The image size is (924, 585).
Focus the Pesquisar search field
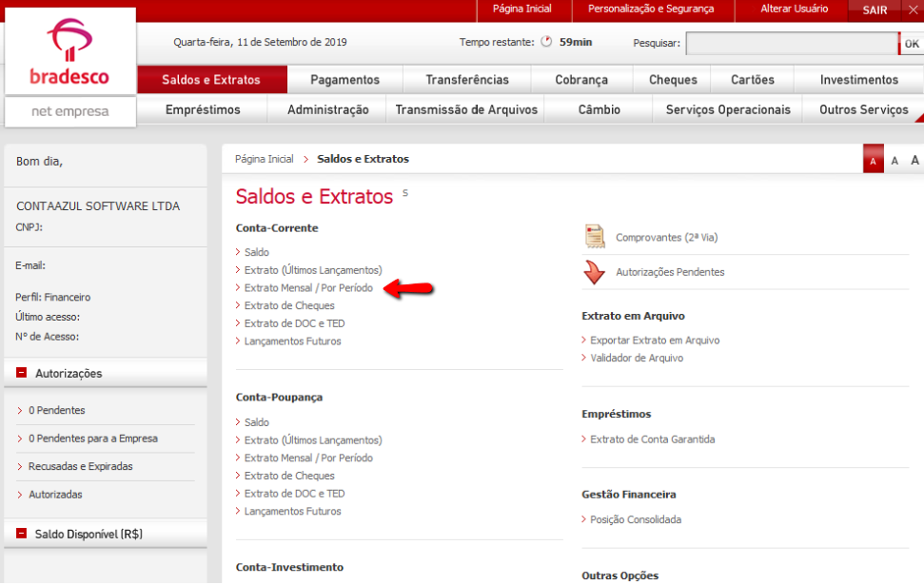792,44
